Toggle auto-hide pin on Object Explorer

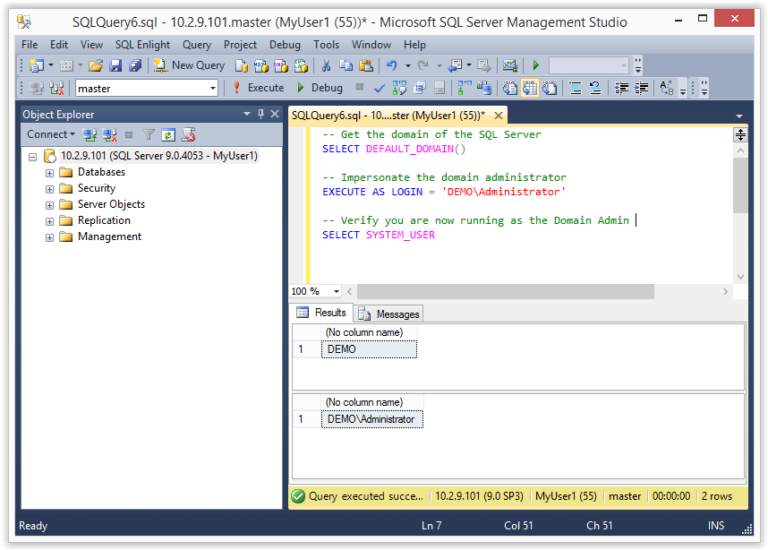261,114
